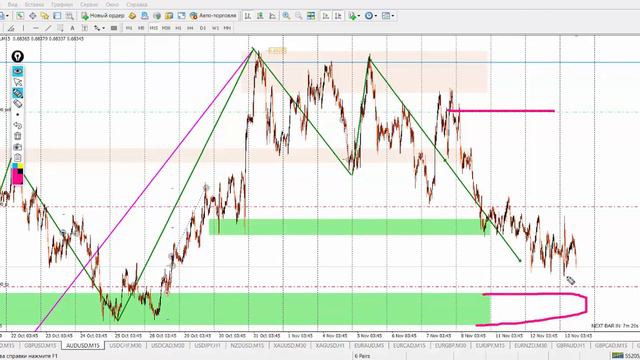Viewport: 640px width, 360px height.
Task: Switch to the H4 timeframe
Action: coord(190,28)
